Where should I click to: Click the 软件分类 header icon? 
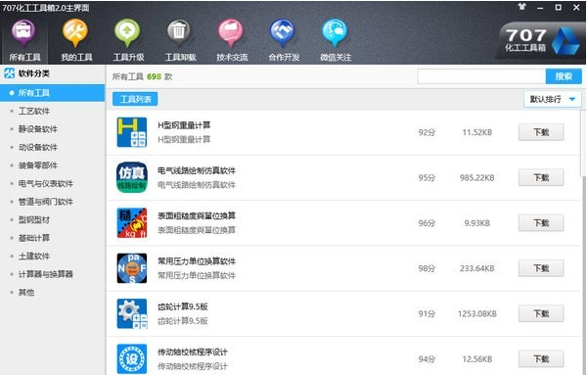click(10, 73)
